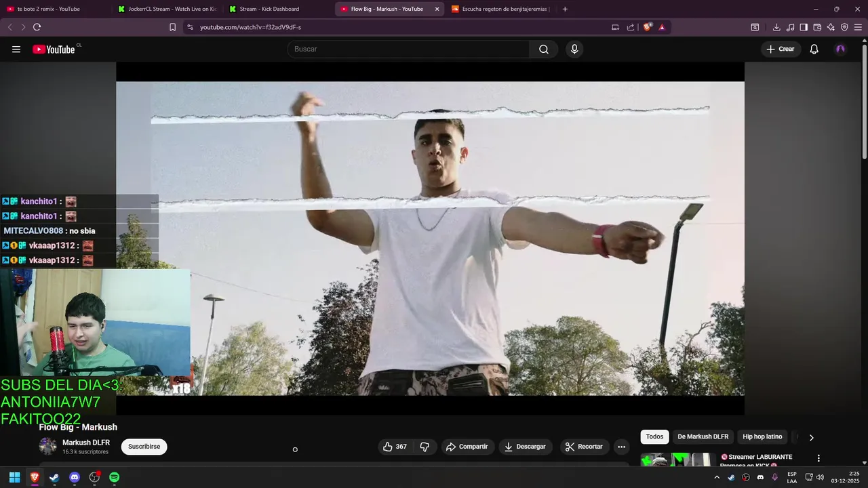This screenshot has height=488, width=868.
Task: Open options for the streamer recommended video
Action: (x=818, y=458)
